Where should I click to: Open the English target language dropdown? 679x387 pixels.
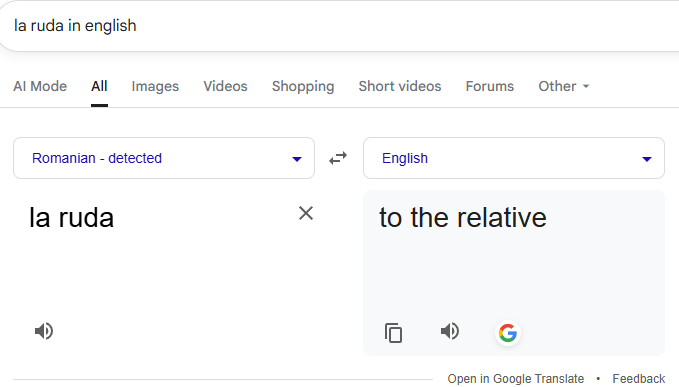click(x=514, y=158)
